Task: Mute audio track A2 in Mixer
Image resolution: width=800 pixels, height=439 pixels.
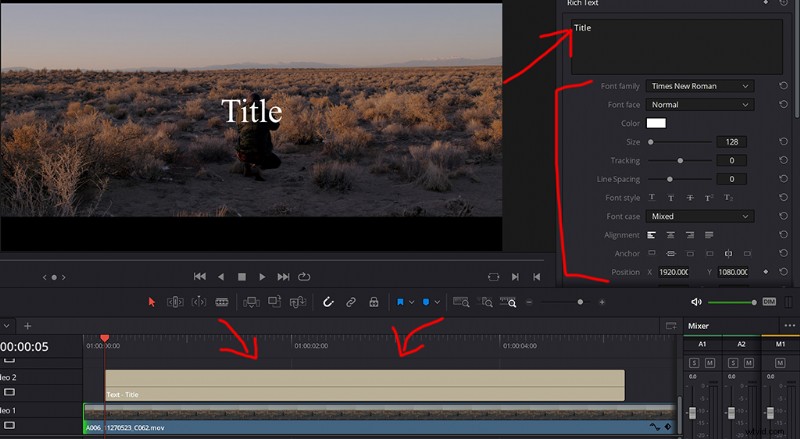Action: tap(748, 363)
